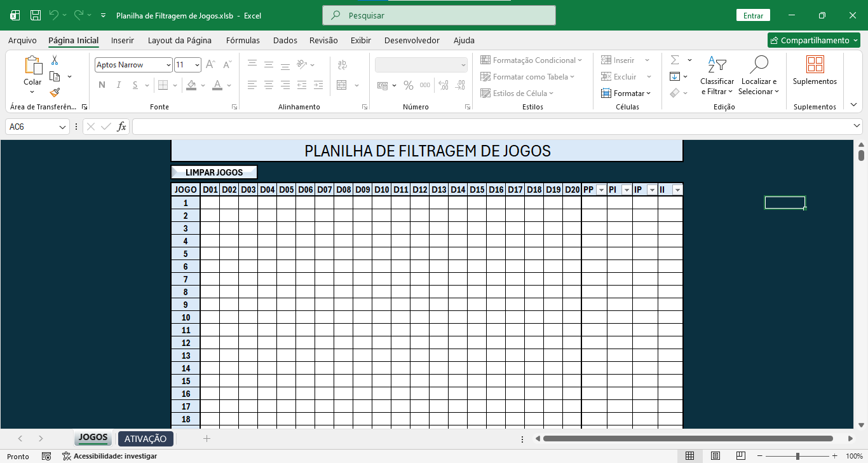Click the Entrar sign-in button
Image resolution: width=868 pixels, height=463 pixels.
pos(753,15)
